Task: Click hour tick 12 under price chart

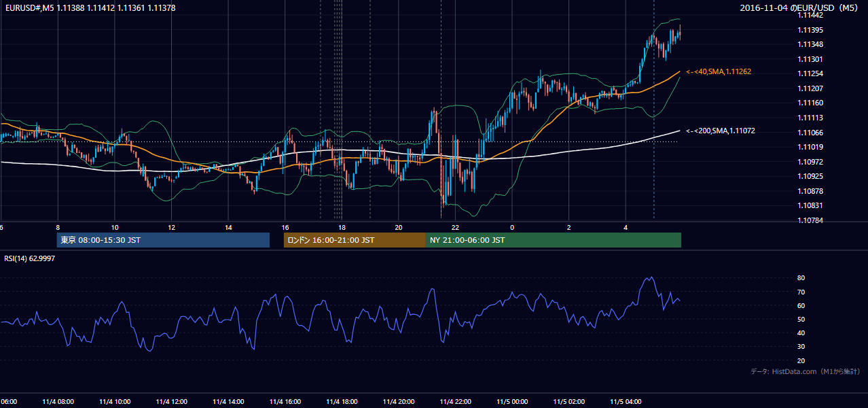Action: pyautogui.click(x=171, y=227)
